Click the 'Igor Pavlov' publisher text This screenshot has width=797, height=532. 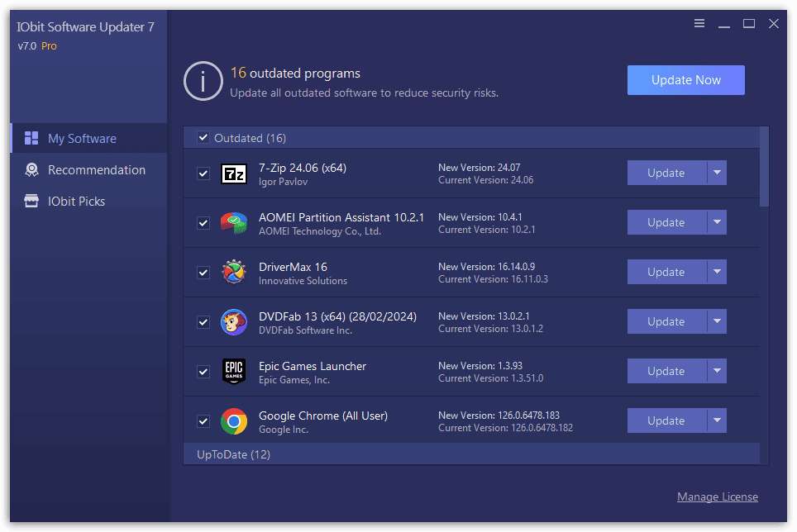283,182
